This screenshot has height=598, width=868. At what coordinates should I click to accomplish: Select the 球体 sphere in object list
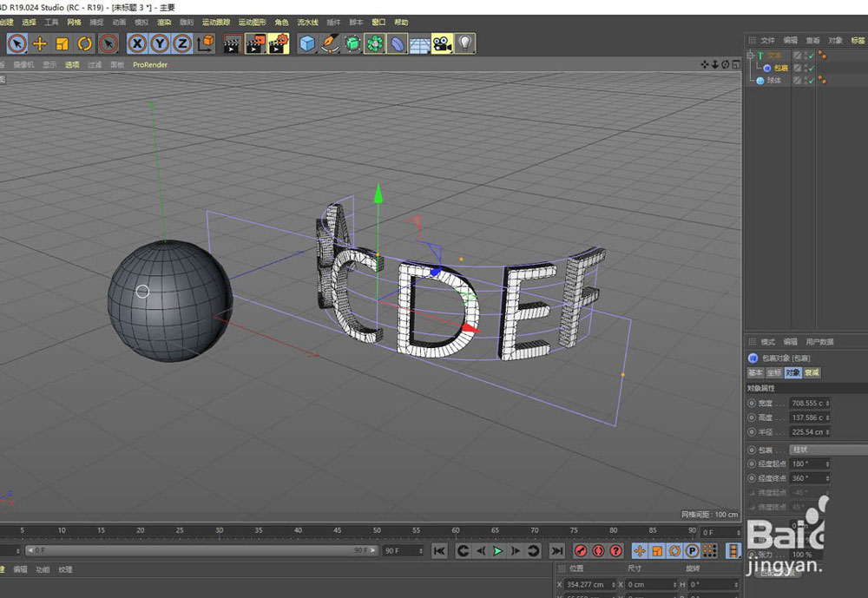774,81
